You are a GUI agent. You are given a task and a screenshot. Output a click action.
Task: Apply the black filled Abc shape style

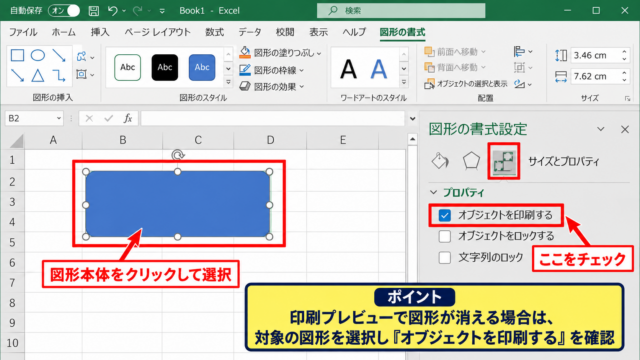tap(165, 67)
